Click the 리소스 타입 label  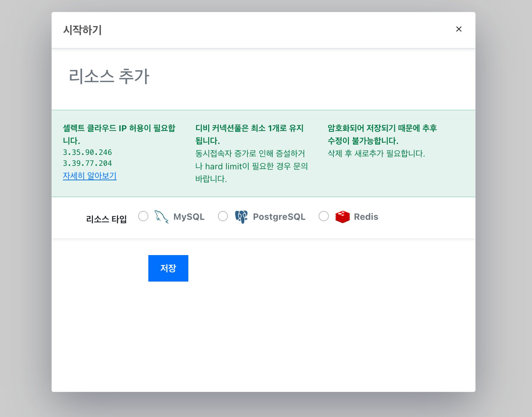coord(106,219)
